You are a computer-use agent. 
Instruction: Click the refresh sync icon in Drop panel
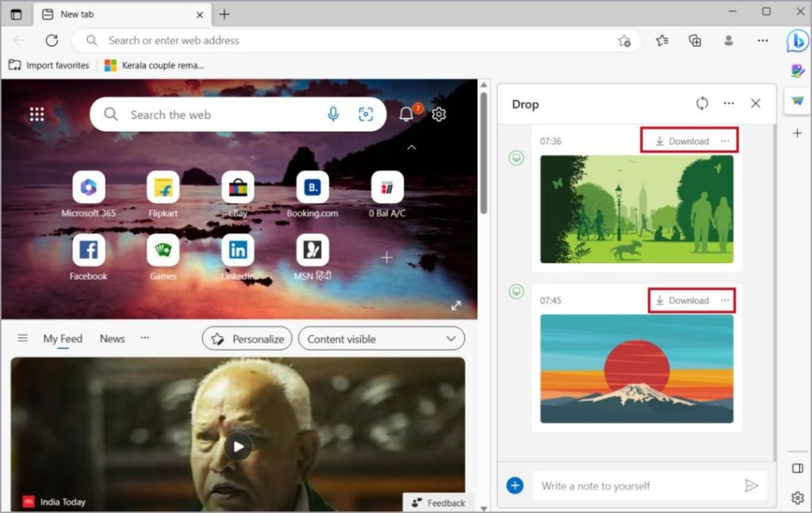pyautogui.click(x=702, y=103)
